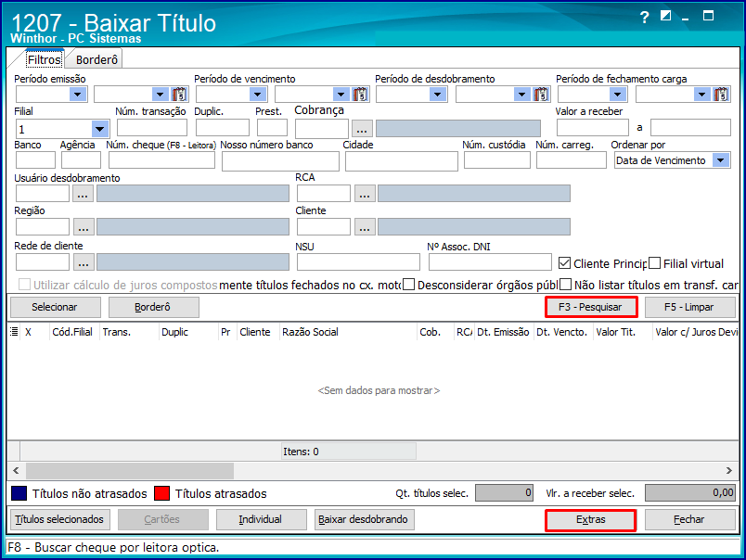This screenshot has width=746, height=560.
Task: Click the Duplic. input field
Action: tap(222, 128)
